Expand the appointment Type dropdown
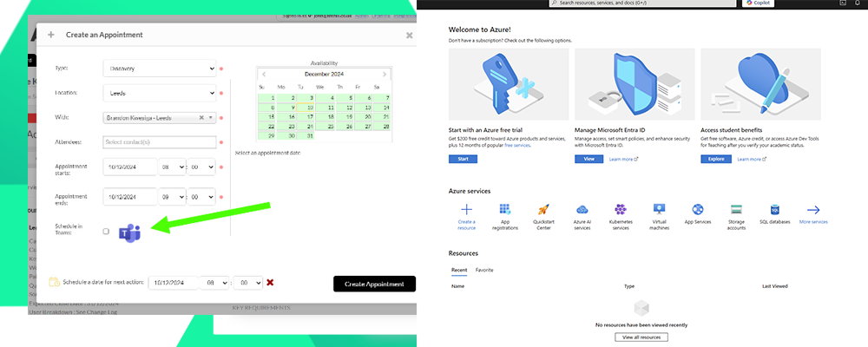Viewport: 868px width, 347px height. click(x=159, y=69)
